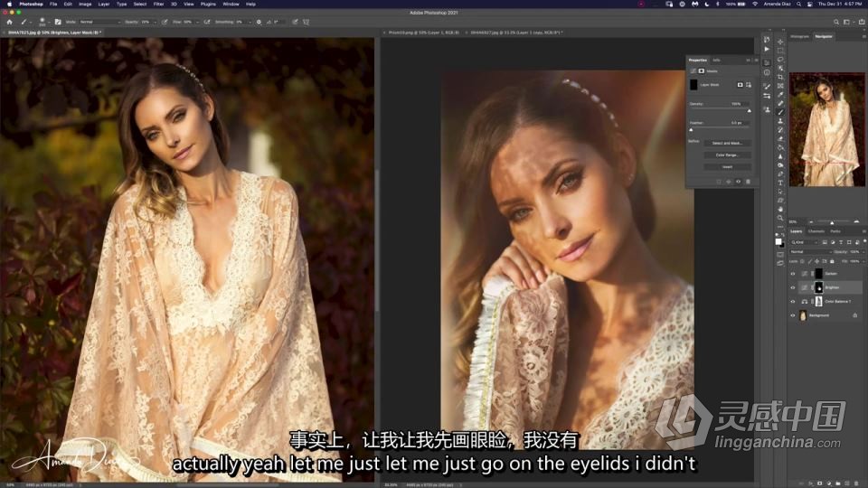The image size is (868, 488).
Task: Open the Search icon in options bar
Action: (835, 22)
